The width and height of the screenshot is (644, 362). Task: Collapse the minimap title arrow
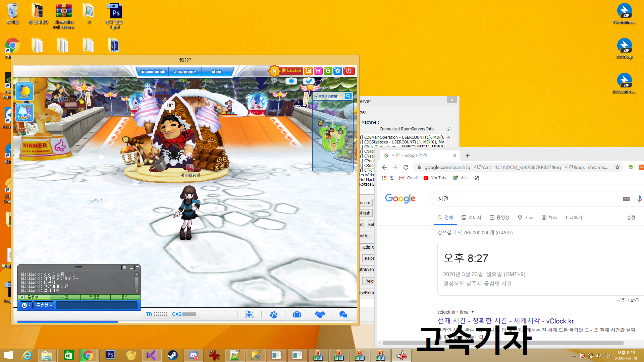(x=316, y=97)
